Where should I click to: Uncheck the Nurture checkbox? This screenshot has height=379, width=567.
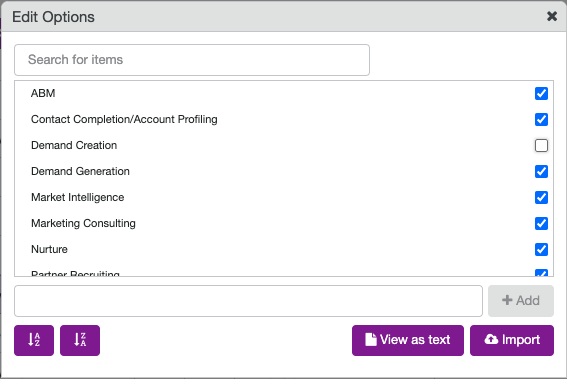[541, 250]
